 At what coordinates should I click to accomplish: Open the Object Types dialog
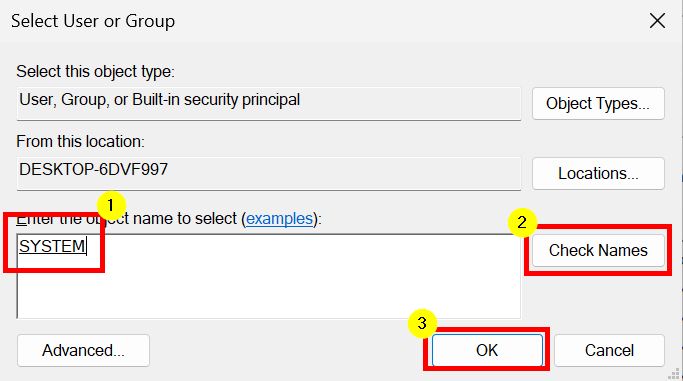[598, 104]
